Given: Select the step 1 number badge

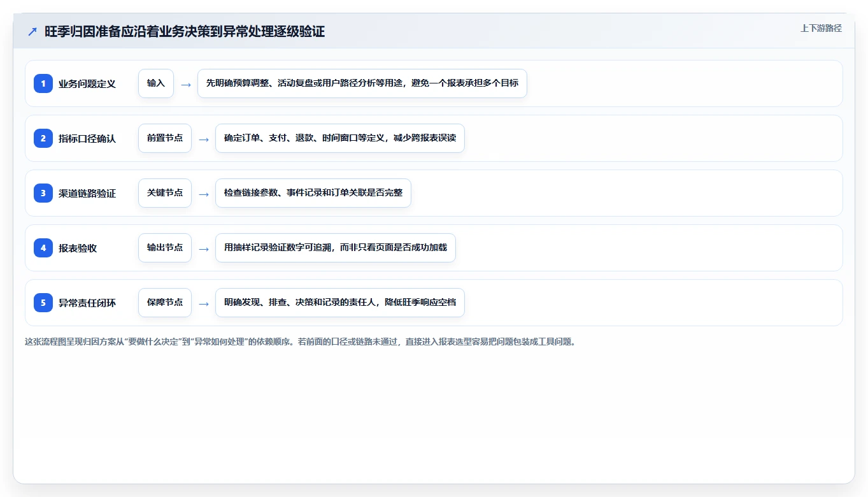Looking at the screenshot, I should (x=43, y=83).
